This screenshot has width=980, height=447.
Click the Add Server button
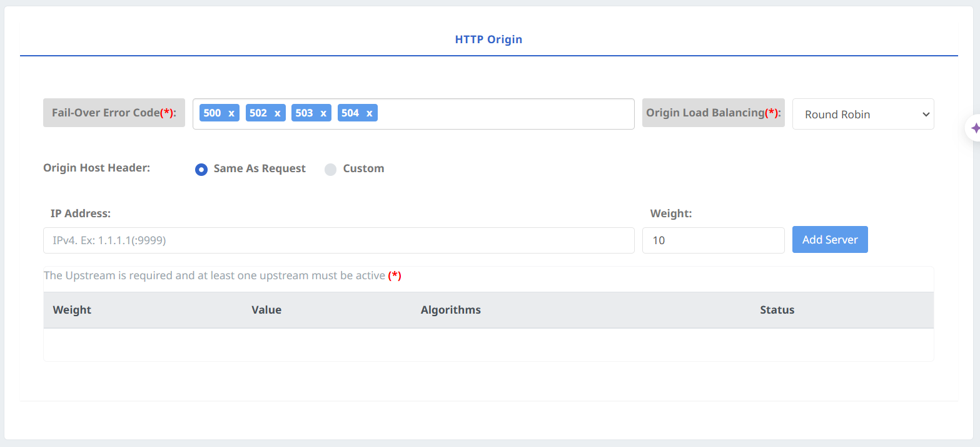click(829, 240)
